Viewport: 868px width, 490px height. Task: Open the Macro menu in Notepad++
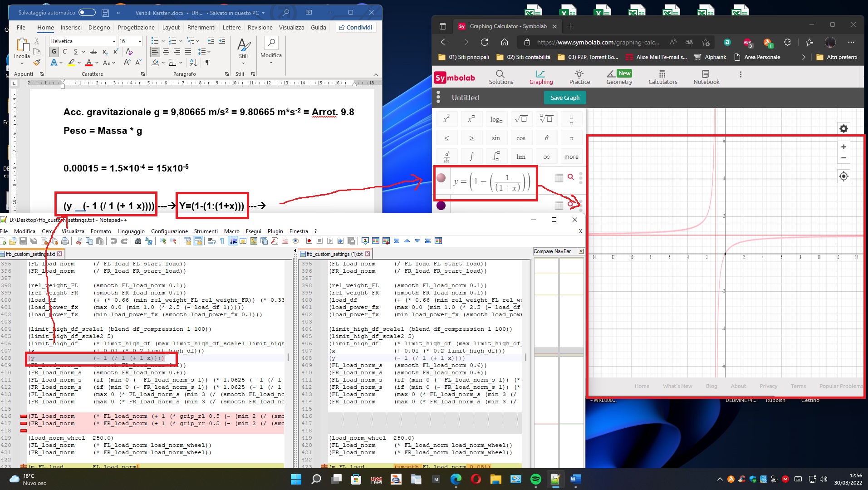231,231
